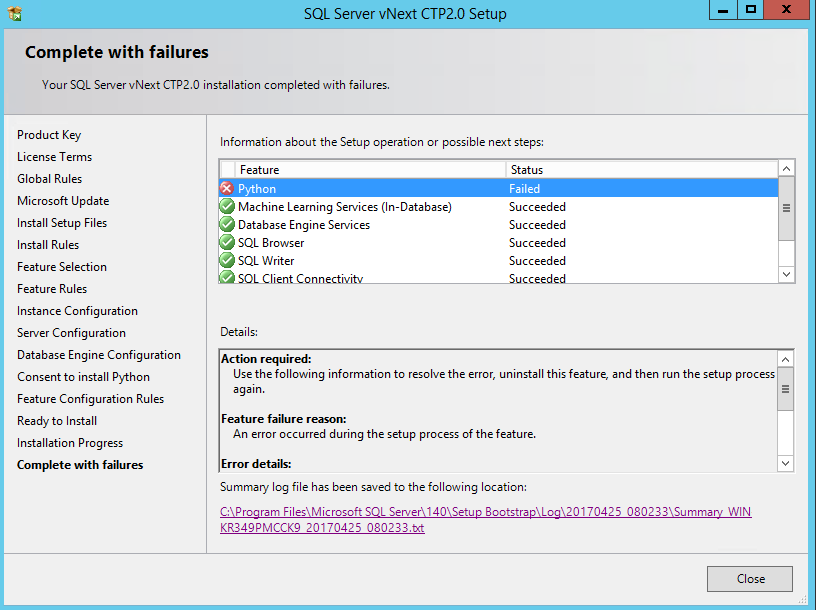
Task: Click Install Rules step in sidebar
Action: pos(48,245)
